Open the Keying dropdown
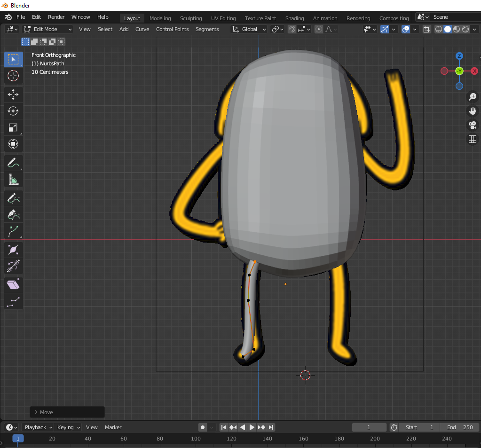The image size is (481, 448). click(69, 427)
